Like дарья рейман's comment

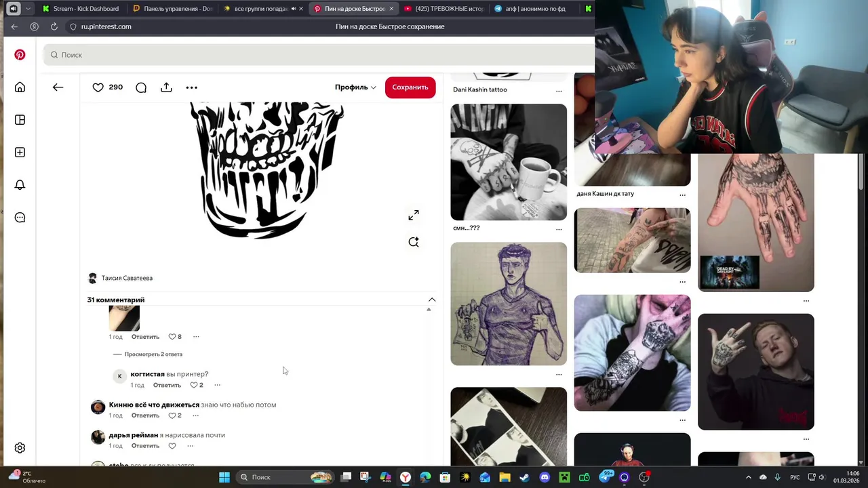click(172, 446)
